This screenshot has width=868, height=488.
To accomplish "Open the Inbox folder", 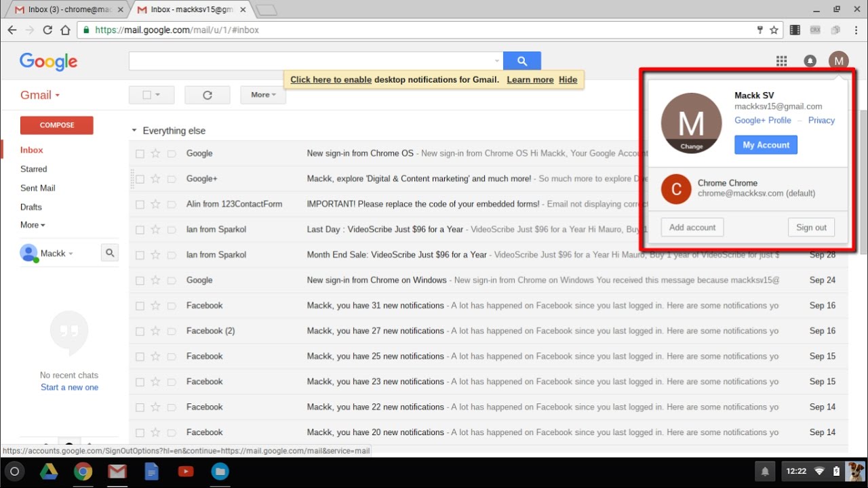I will pyautogui.click(x=32, y=150).
